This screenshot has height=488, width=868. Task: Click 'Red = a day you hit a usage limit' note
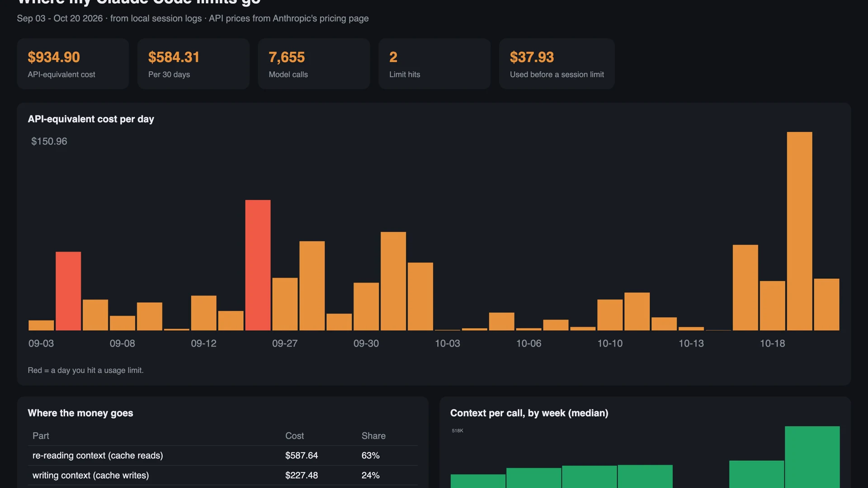pos(85,370)
